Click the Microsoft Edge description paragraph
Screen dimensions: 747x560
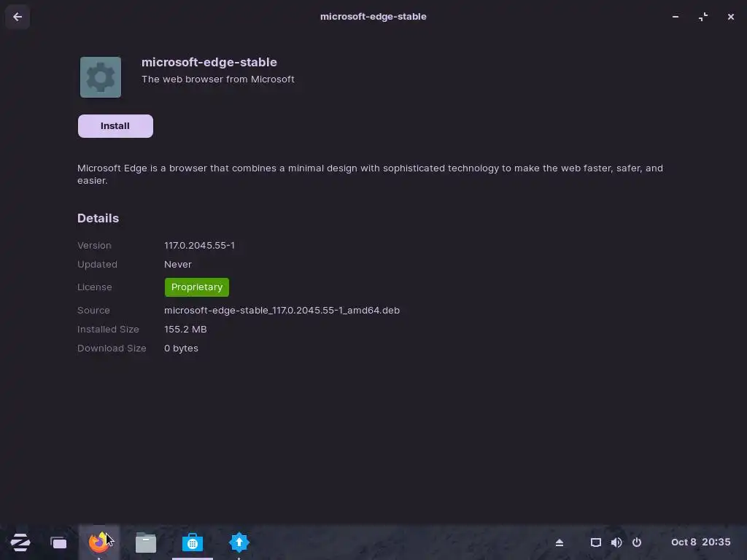[370, 174]
